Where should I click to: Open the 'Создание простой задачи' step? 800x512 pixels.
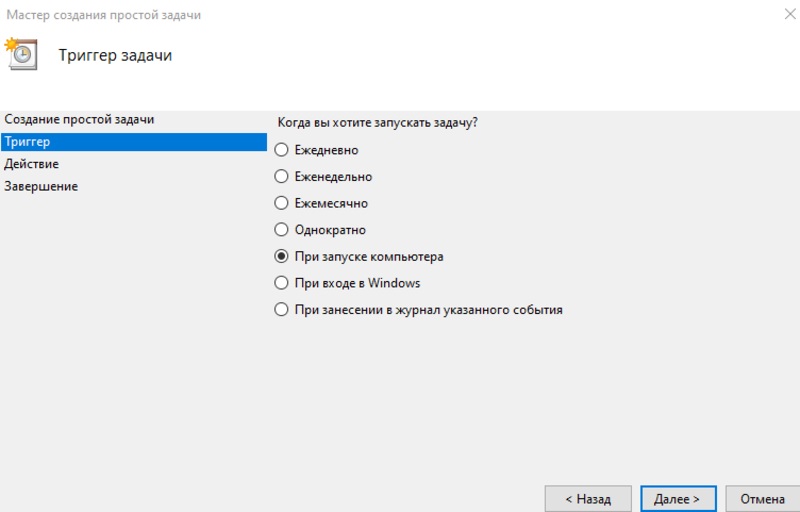pos(79,120)
